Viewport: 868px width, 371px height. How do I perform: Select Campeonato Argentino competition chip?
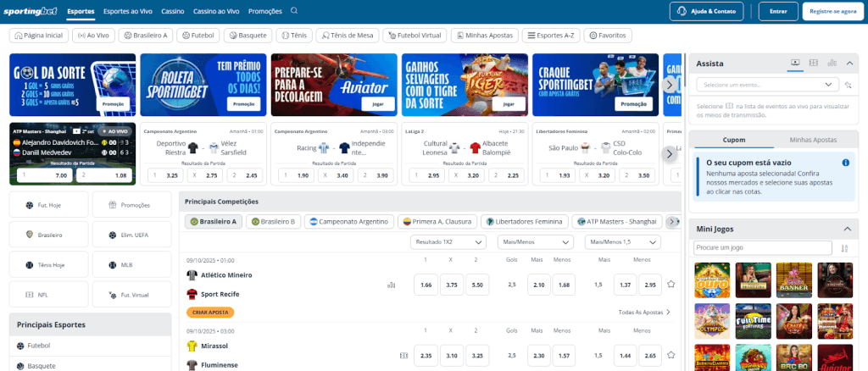[x=349, y=222]
